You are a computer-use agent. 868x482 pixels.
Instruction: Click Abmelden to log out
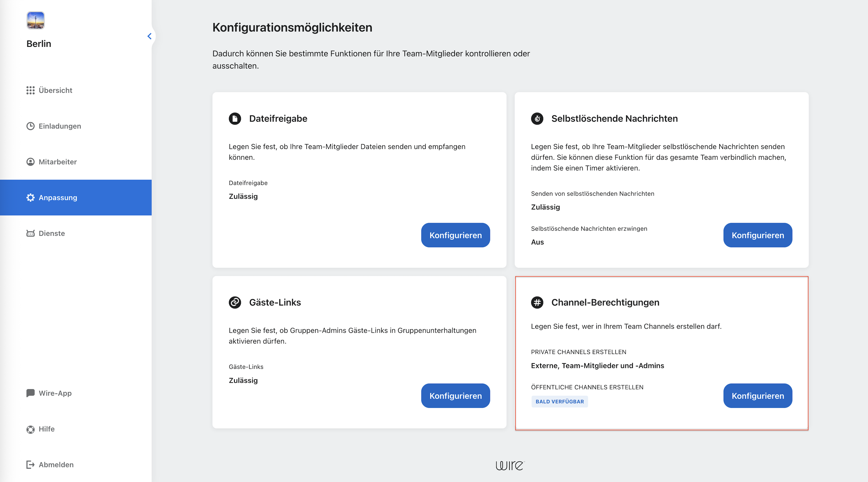(x=76, y=465)
